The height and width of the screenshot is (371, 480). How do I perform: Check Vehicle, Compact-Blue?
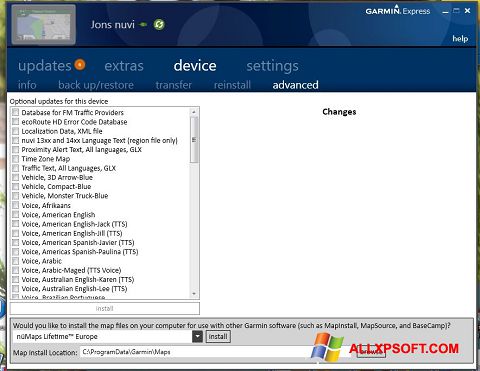tap(16, 186)
